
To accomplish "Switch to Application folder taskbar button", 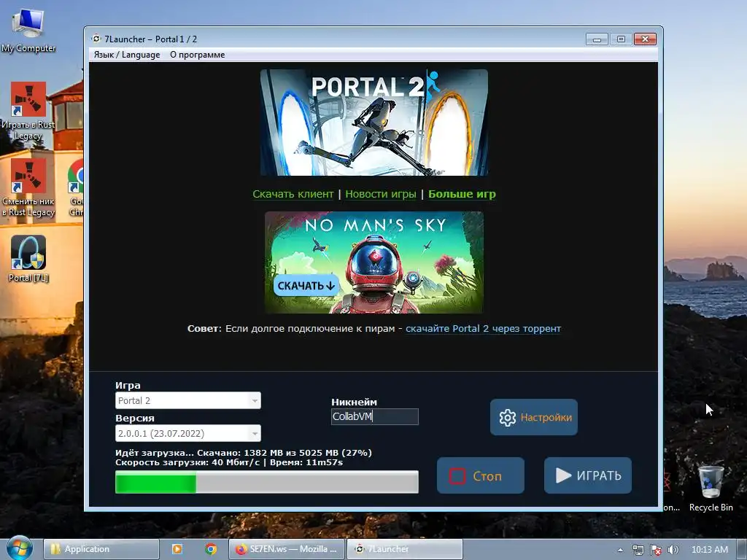I will coord(101,549).
